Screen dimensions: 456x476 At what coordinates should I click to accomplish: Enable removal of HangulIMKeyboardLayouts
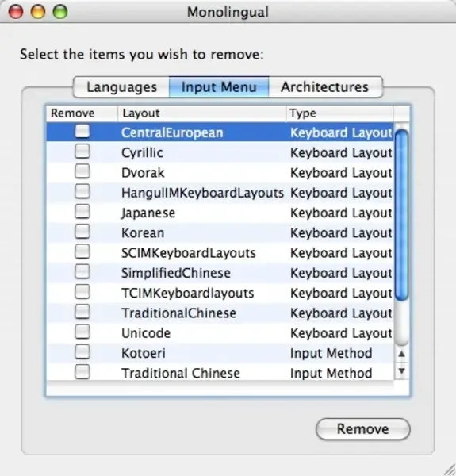point(82,191)
